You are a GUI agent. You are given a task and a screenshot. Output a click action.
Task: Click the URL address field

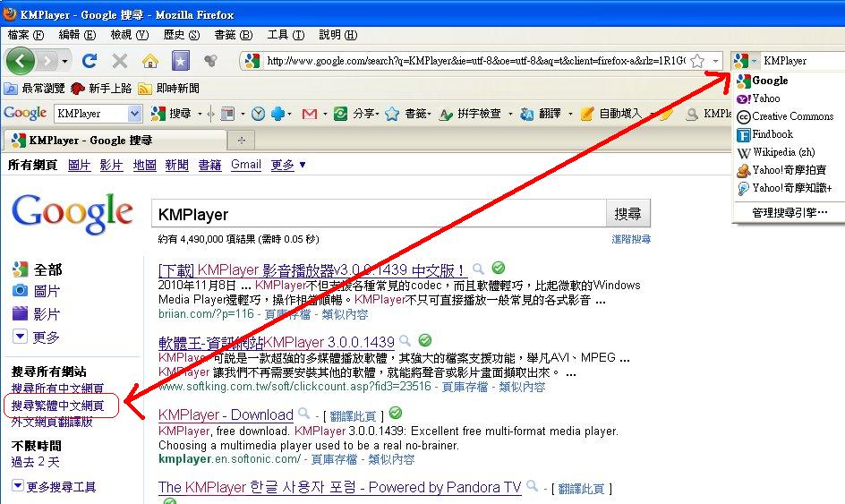(475, 61)
